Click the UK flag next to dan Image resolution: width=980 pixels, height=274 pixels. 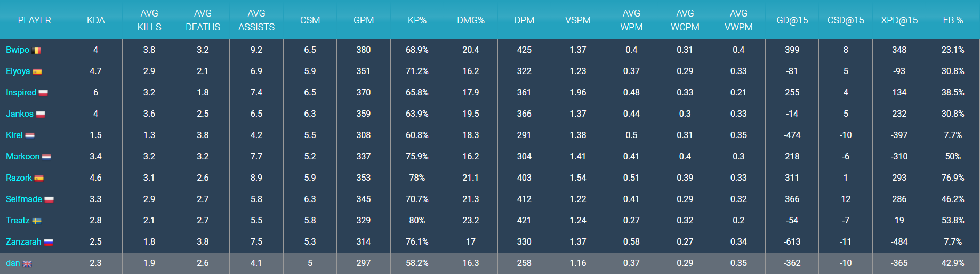tap(27, 264)
